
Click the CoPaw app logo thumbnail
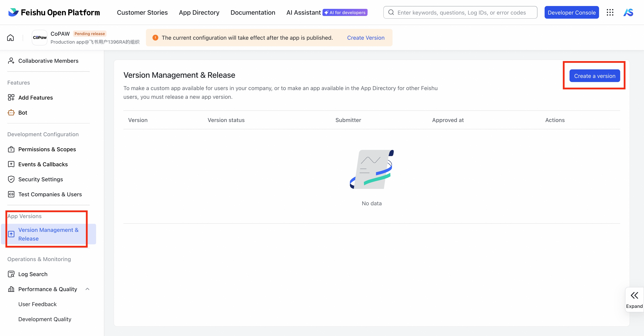click(39, 38)
